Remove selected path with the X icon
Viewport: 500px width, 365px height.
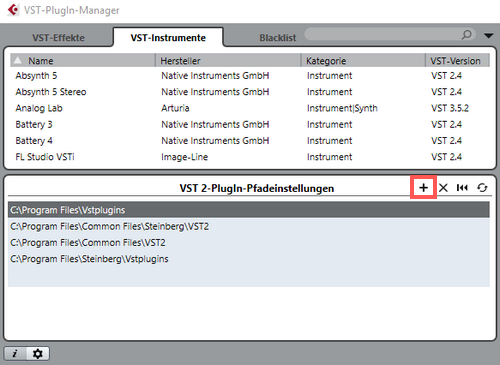coord(443,188)
